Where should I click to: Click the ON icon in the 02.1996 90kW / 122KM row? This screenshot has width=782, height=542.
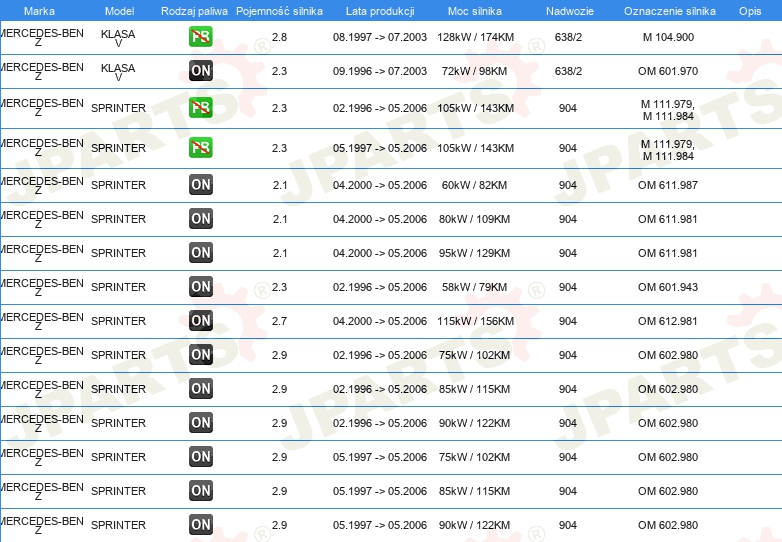200,422
